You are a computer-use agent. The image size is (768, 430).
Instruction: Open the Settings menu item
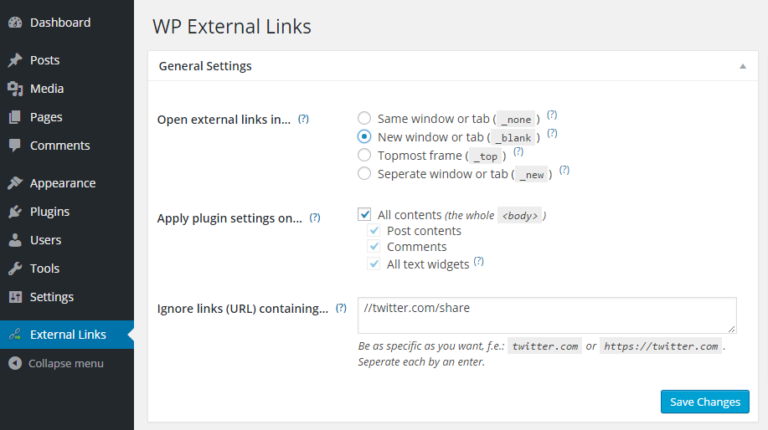click(x=51, y=297)
